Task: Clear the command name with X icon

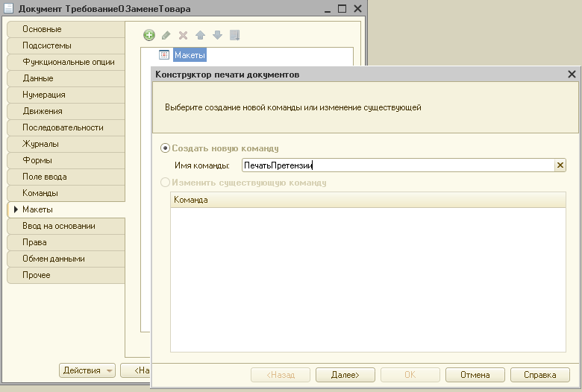Action: (x=560, y=165)
